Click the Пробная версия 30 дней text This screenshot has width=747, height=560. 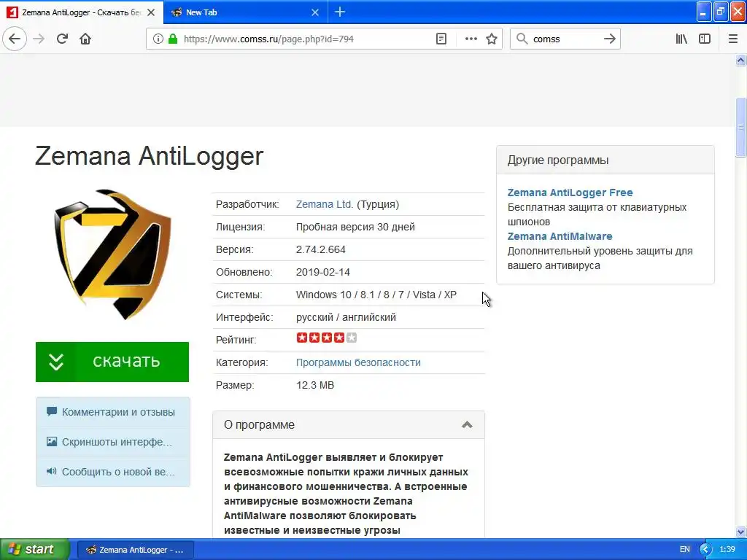pyautogui.click(x=355, y=227)
